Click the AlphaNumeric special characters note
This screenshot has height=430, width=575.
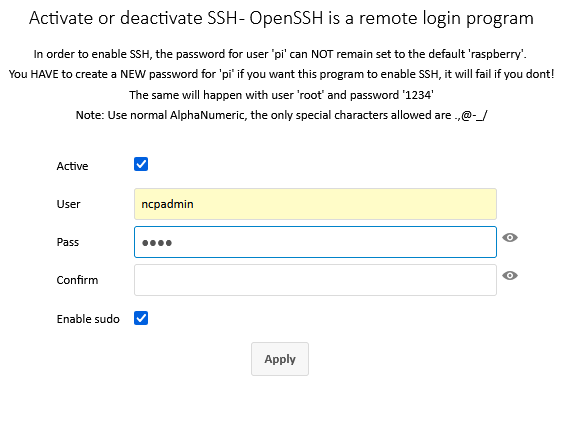281,115
